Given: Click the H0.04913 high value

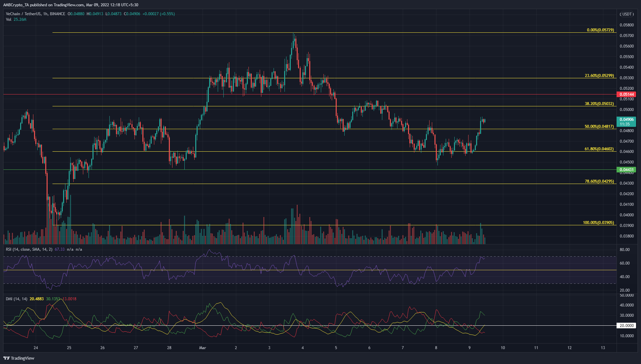Looking at the screenshot, I should (x=95, y=14).
